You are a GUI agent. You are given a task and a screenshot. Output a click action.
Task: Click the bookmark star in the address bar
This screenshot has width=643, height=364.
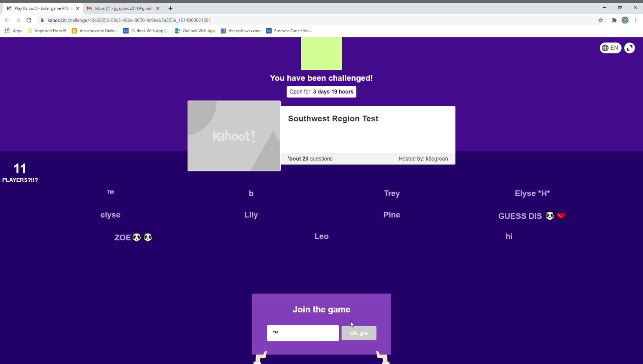[x=601, y=20]
